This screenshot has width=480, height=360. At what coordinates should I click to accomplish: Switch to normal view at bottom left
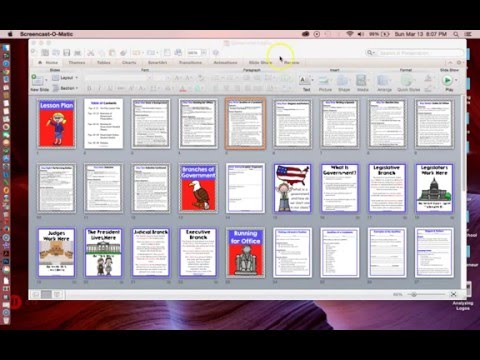(35, 294)
